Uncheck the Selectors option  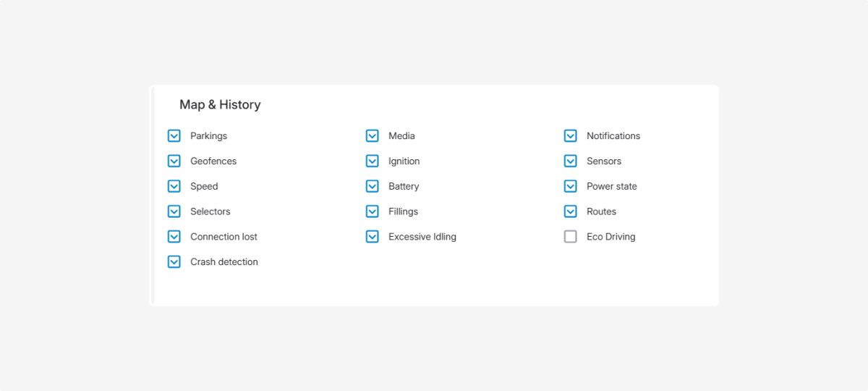click(174, 211)
